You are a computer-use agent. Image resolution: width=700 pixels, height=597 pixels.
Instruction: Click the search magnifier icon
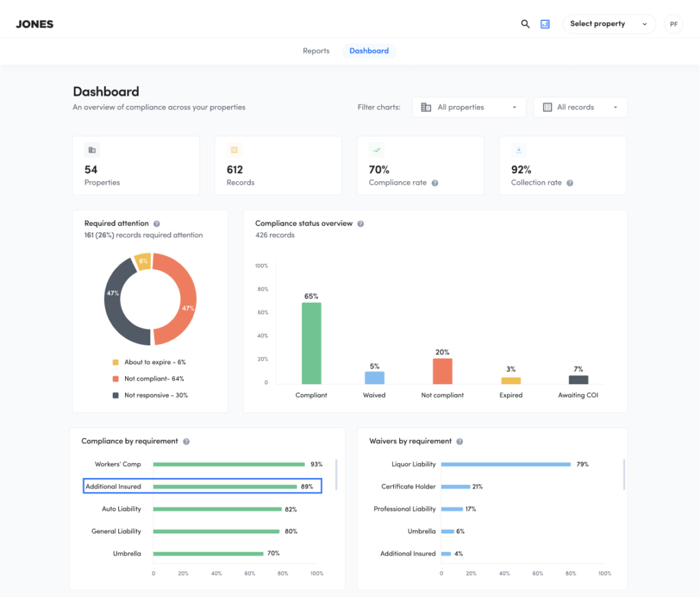525,24
